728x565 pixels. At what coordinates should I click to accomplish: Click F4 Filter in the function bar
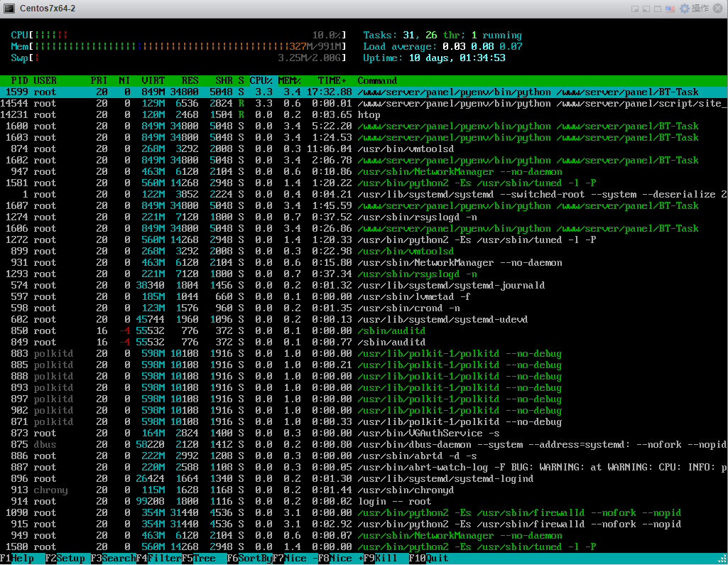pyautogui.click(x=159, y=558)
